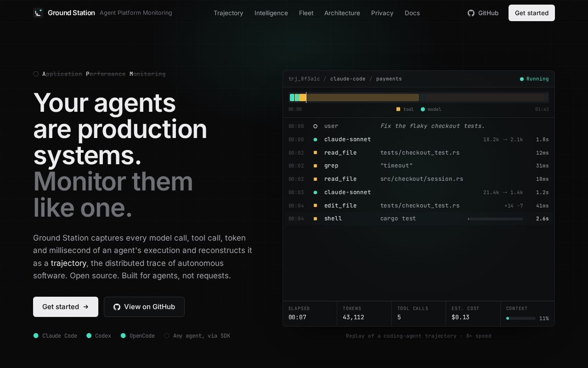The width and height of the screenshot is (588, 368).
Task: Click the octocat icon on View on GitHub
Action: click(117, 307)
